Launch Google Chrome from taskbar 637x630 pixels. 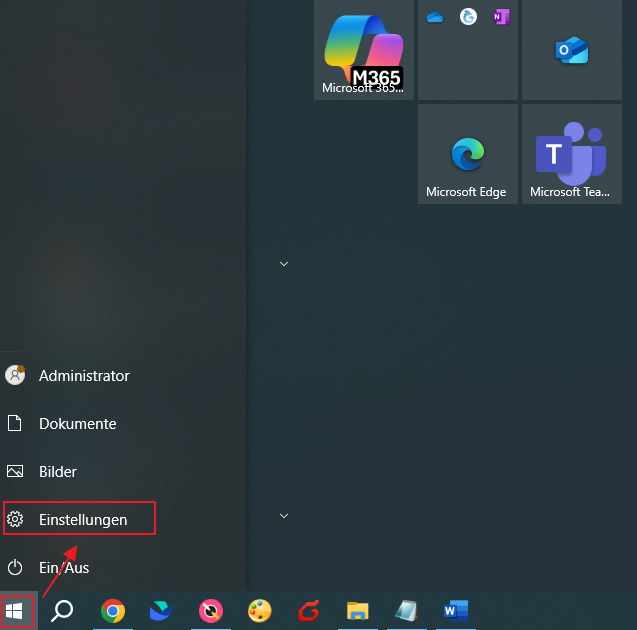click(x=113, y=611)
